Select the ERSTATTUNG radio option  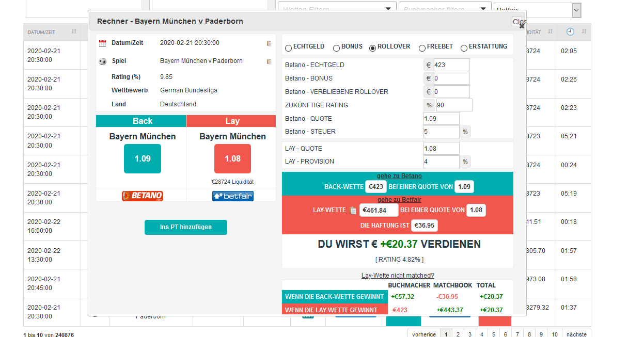coord(464,47)
